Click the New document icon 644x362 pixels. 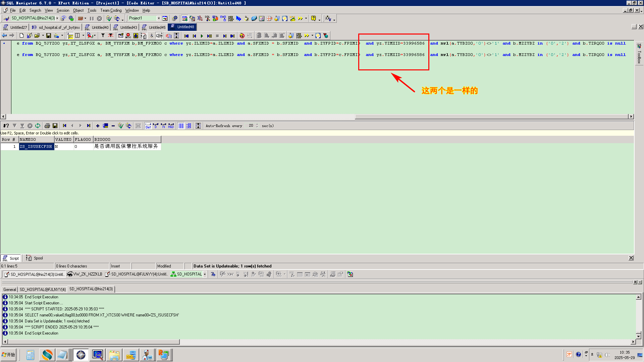coord(22,36)
